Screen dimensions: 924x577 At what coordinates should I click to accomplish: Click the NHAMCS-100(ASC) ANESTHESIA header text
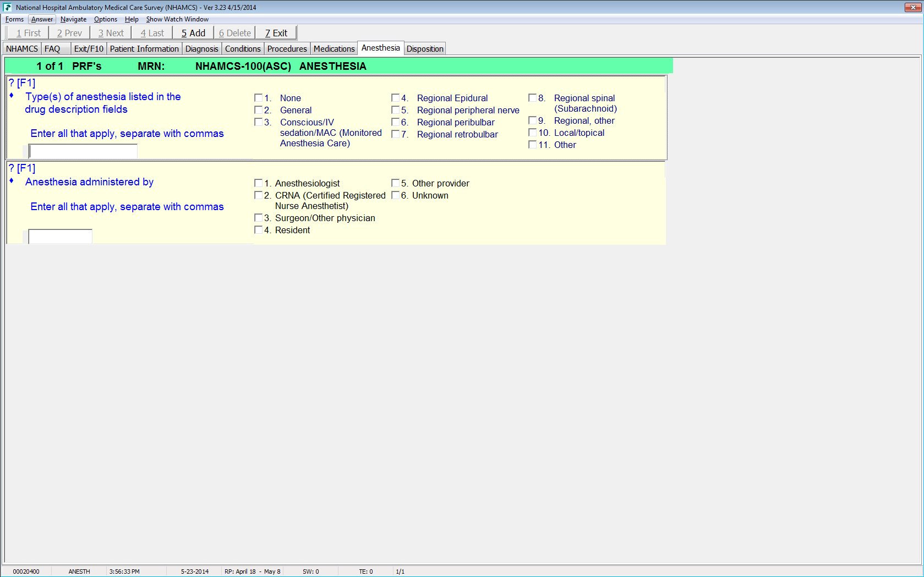(281, 66)
